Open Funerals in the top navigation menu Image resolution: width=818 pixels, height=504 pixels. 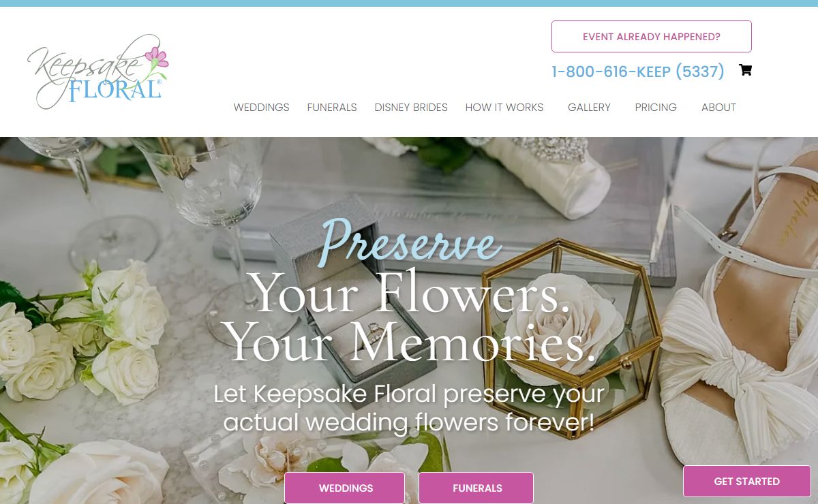tap(332, 108)
